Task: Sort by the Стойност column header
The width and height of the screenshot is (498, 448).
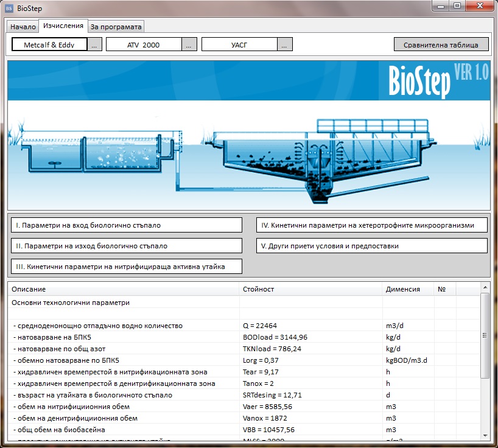Action: pyautogui.click(x=310, y=289)
